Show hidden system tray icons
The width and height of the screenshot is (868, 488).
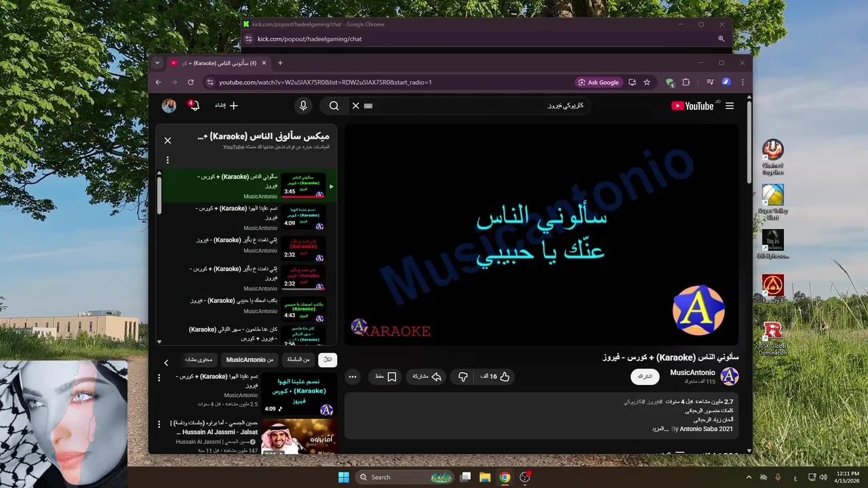[749, 477]
